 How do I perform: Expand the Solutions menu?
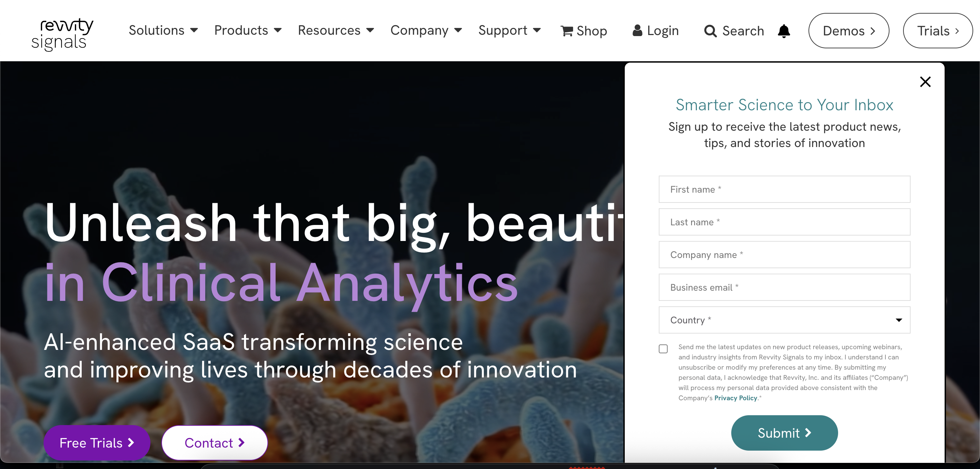[x=163, y=30]
